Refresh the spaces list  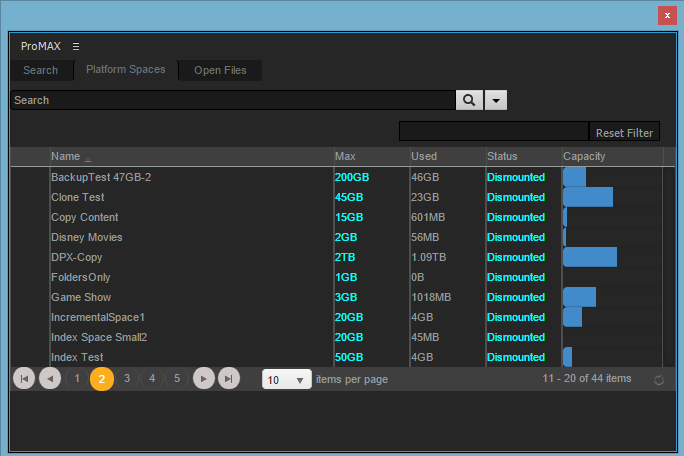(x=659, y=380)
